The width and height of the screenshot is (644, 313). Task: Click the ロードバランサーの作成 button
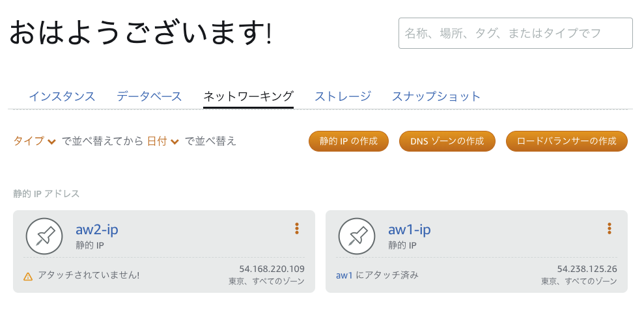pyautogui.click(x=567, y=141)
